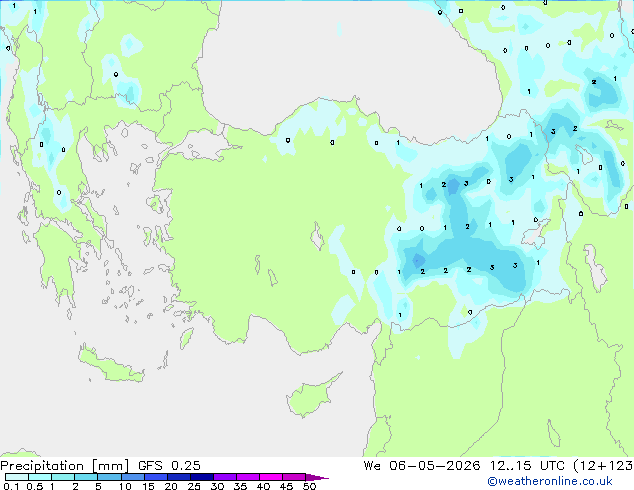
Task: Click the 'We 06-05-2026' date text
Action: pyautogui.click(x=422, y=466)
